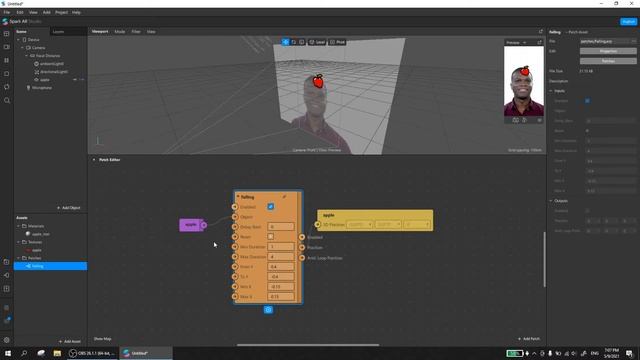
Task: Open the second 3D Position value dropdown
Action: pos(388,224)
